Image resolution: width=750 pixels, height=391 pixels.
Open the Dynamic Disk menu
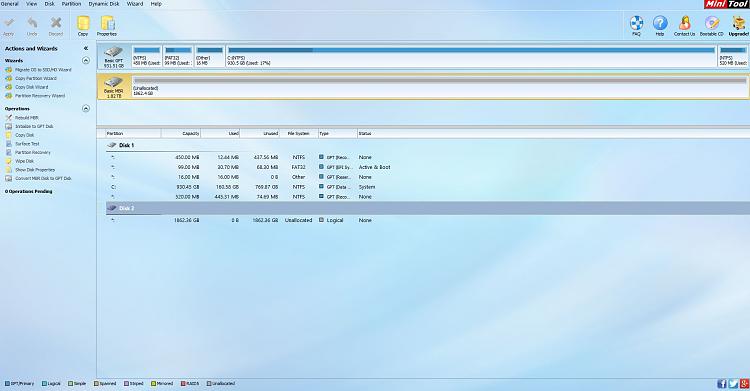coord(104,4)
